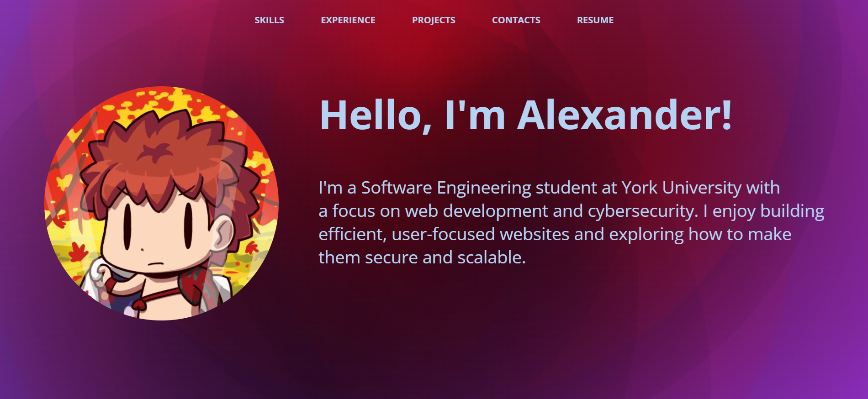The height and width of the screenshot is (399, 868).
Task: Click the name "Alexander!" in the heading
Action: tap(625, 115)
